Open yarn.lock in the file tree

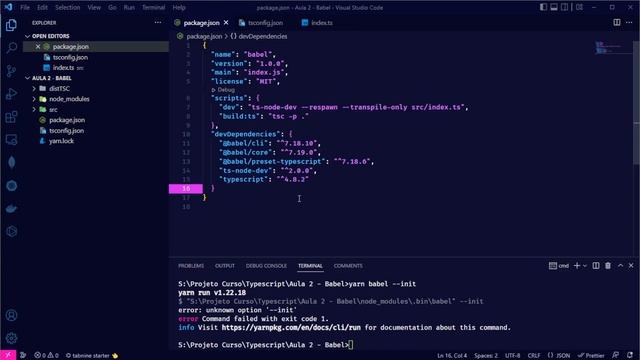61,141
